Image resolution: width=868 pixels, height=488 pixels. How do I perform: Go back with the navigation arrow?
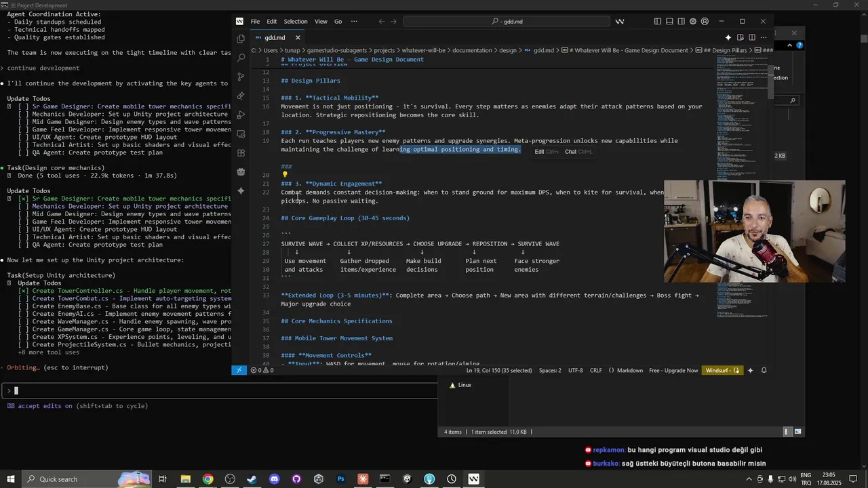pyautogui.click(x=381, y=21)
